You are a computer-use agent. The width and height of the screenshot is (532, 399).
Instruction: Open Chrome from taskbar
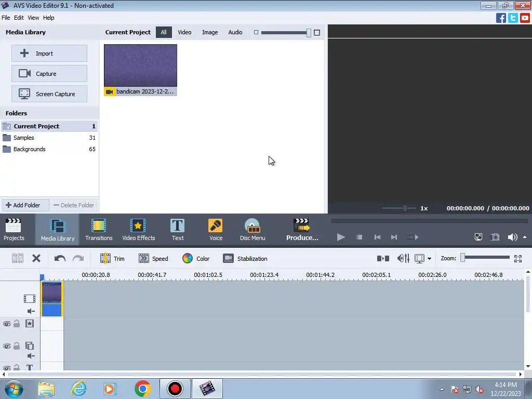[x=142, y=389]
